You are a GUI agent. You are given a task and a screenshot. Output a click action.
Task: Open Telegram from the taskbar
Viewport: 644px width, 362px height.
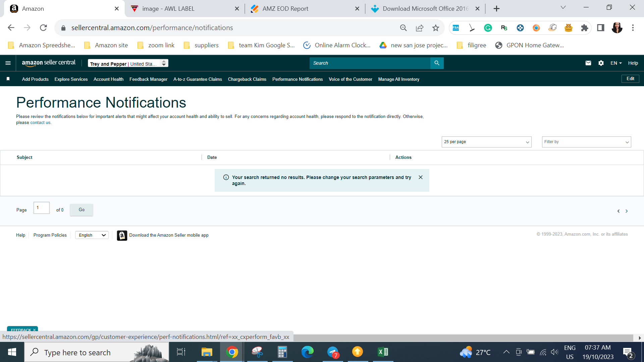tap(333, 352)
